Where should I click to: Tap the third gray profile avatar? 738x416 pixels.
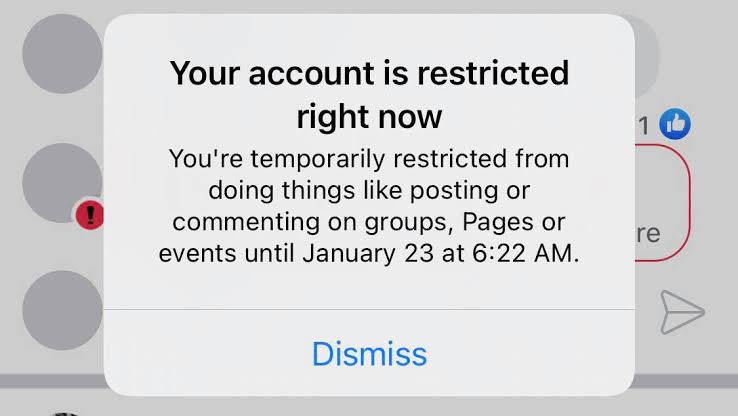point(61,309)
